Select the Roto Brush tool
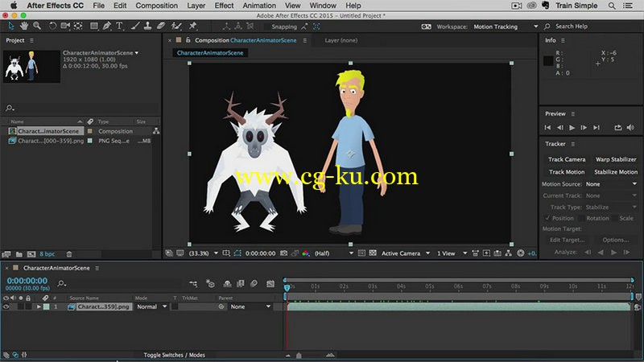This screenshot has height=362, width=644. pyautogui.click(x=176, y=26)
